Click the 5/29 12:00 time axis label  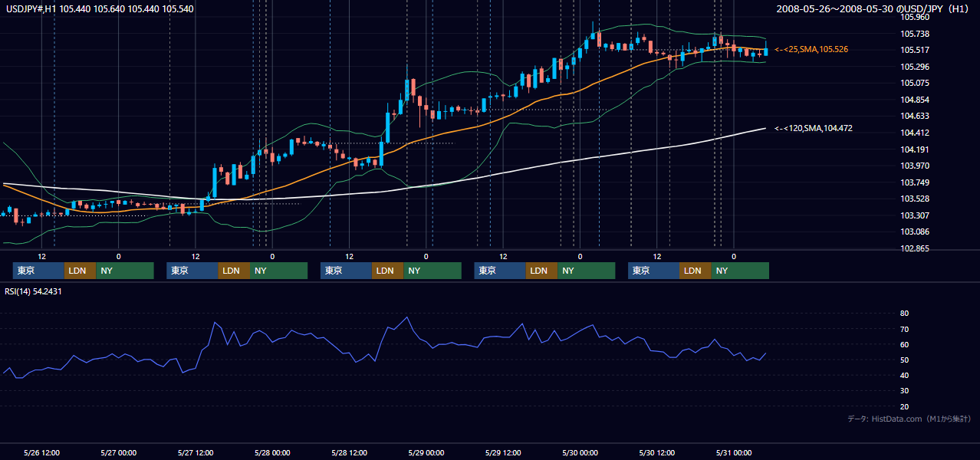503,452
